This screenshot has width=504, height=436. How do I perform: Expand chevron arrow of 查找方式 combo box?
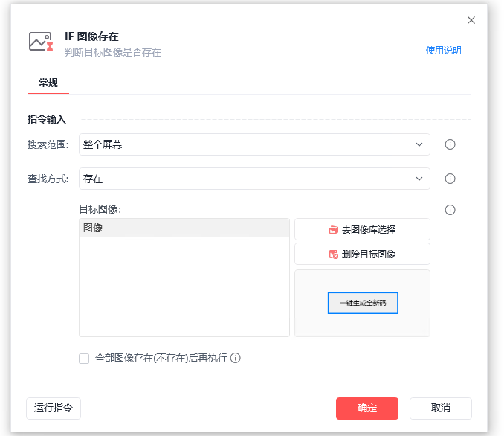pyautogui.click(x=419, y=179)
